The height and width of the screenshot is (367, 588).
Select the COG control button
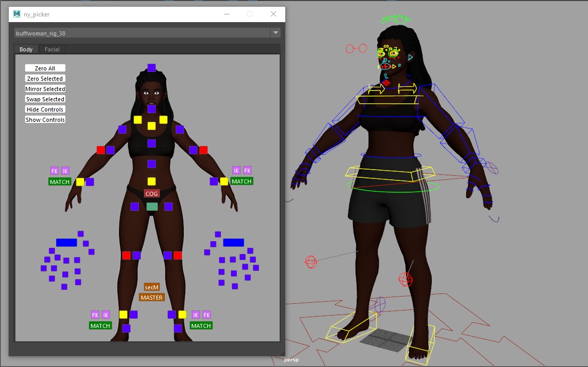(152, 193)
